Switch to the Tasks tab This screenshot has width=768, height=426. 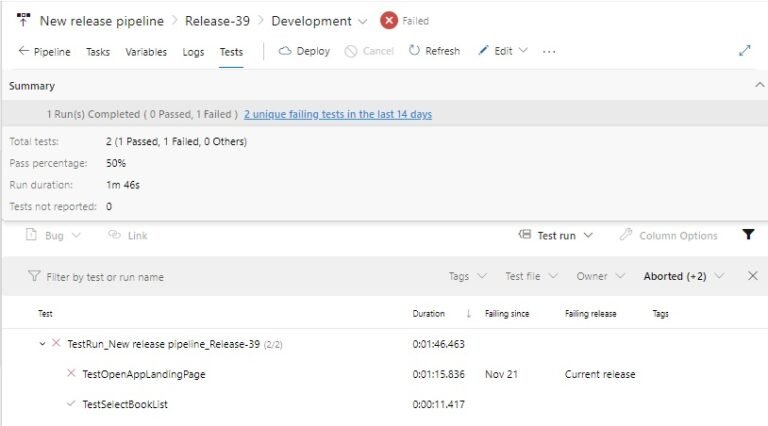click(x=98, y=52)
